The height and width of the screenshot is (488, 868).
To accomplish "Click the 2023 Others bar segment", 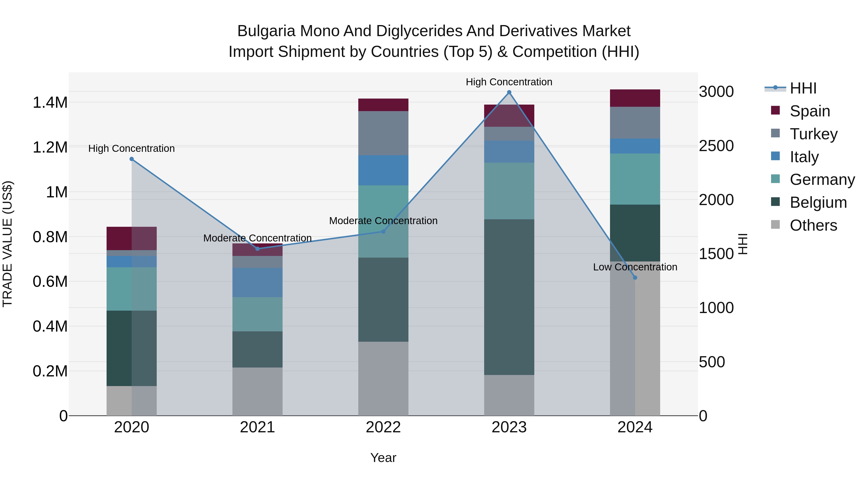I will click(509, 395).
